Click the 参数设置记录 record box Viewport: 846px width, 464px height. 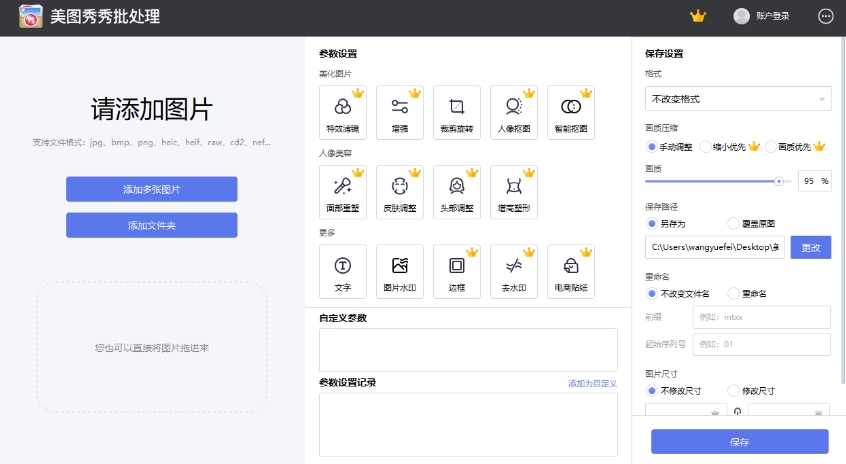(x=468, y=425)
